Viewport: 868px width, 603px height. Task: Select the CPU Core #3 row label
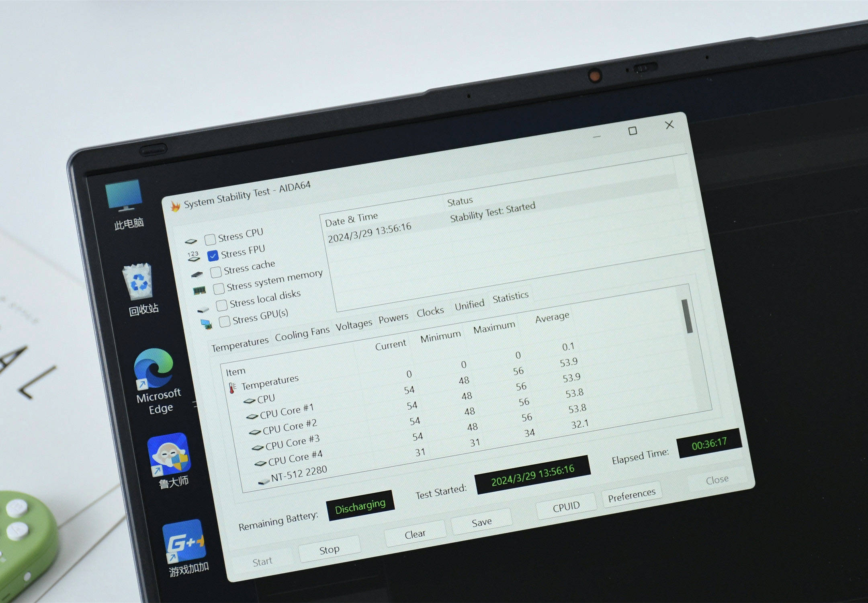(x=292, y=442)
